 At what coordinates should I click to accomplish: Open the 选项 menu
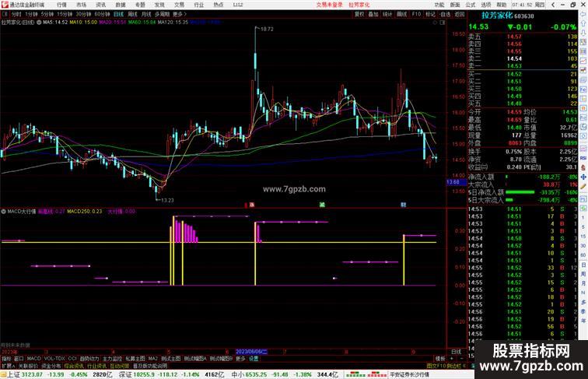pos(486,5)
